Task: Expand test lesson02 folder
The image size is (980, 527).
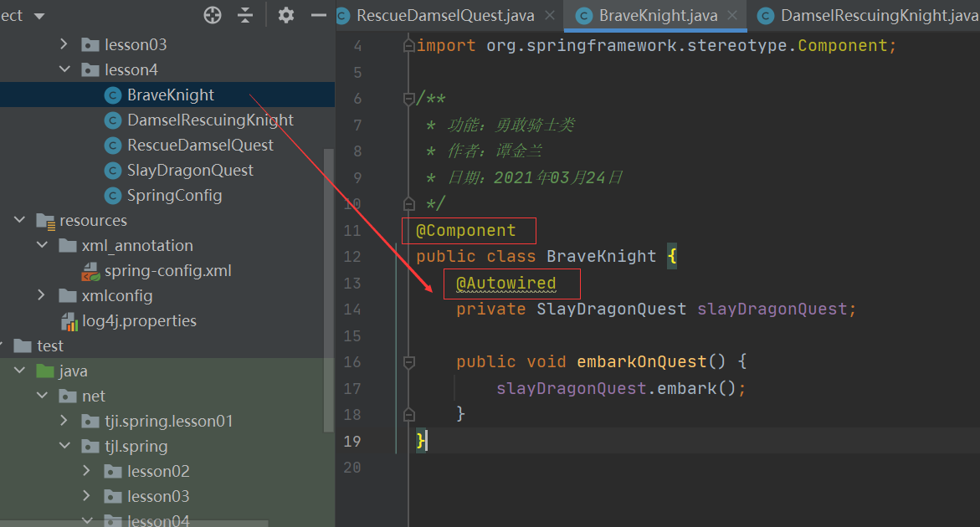Action: coord(86,471)
